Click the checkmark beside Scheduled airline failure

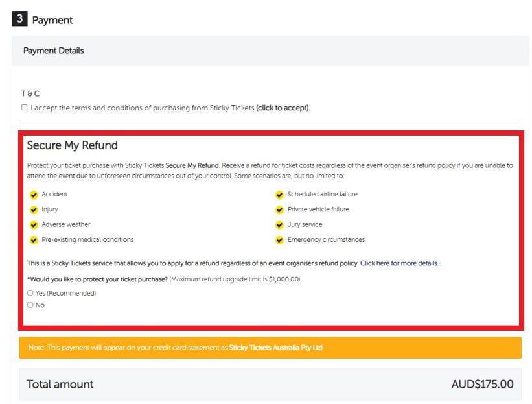click(280, 195)
